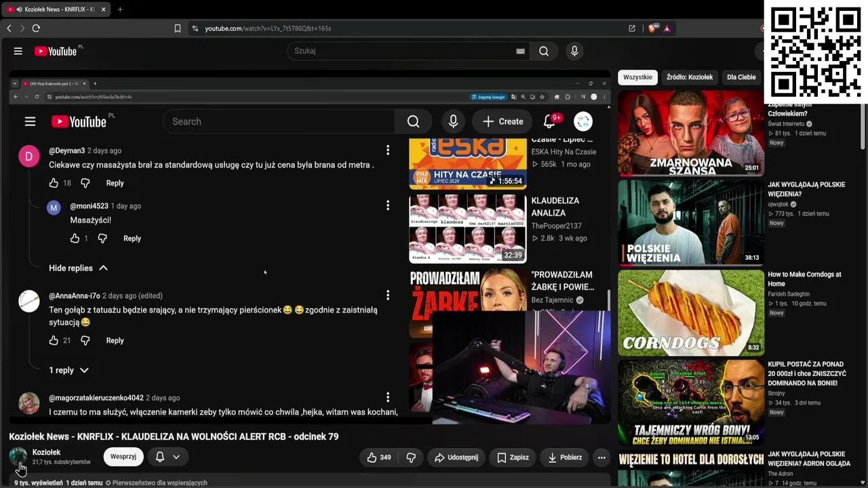The image size is (868, 488).
Task: Open the Więzienie to hotel dla dorosłych thumbnail
Action: pos(690,468)
